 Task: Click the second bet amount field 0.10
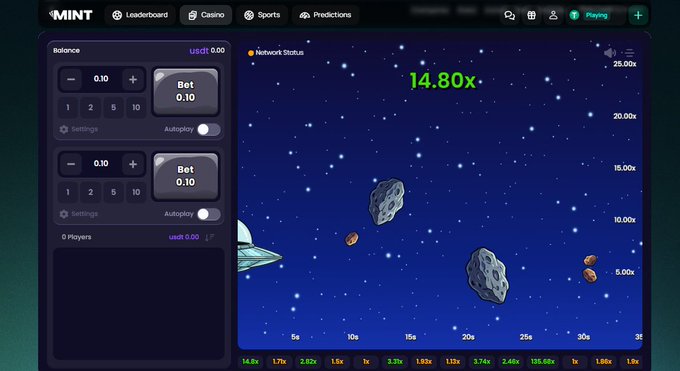coord(101,163)
